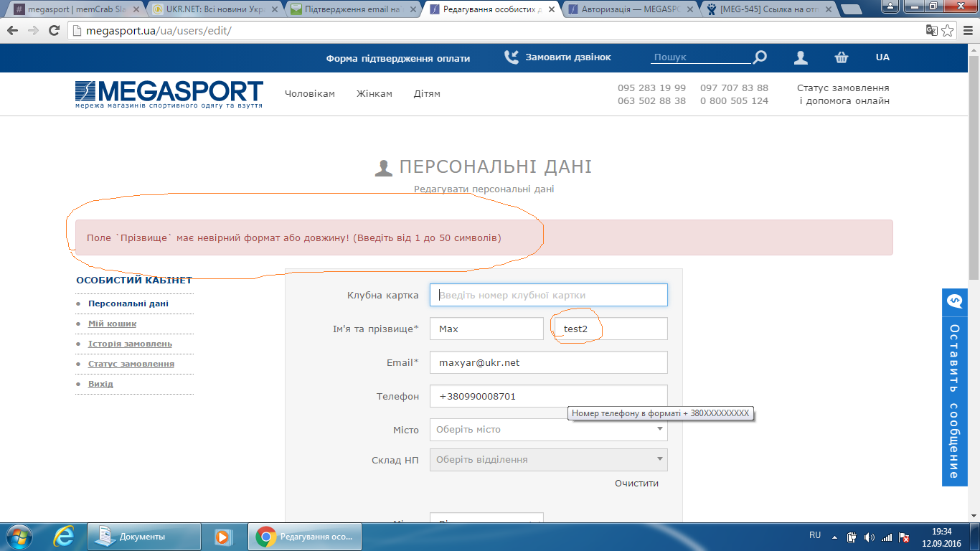
Task: Open the blue chat bubble widget icon
Action: click(954, 301)
